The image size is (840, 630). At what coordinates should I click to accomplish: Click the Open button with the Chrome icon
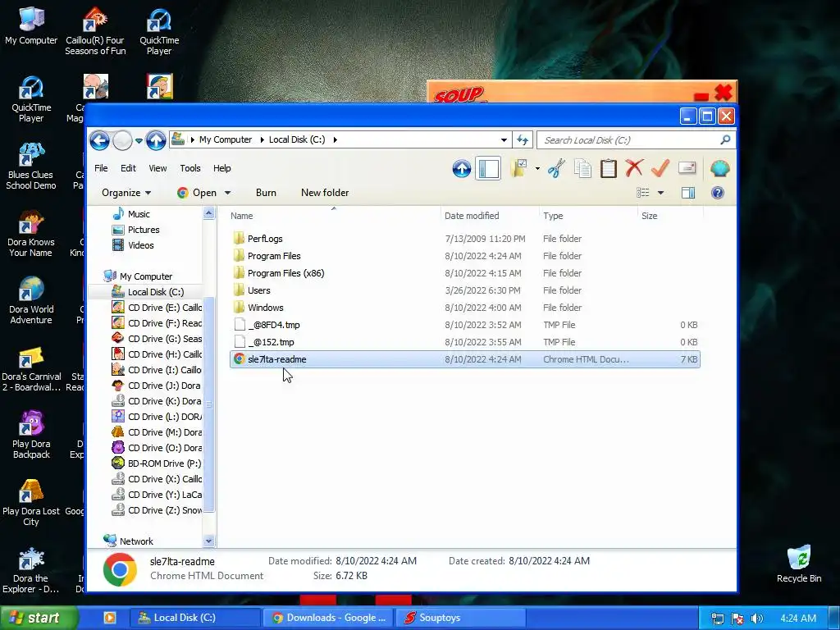coord(197,193)
